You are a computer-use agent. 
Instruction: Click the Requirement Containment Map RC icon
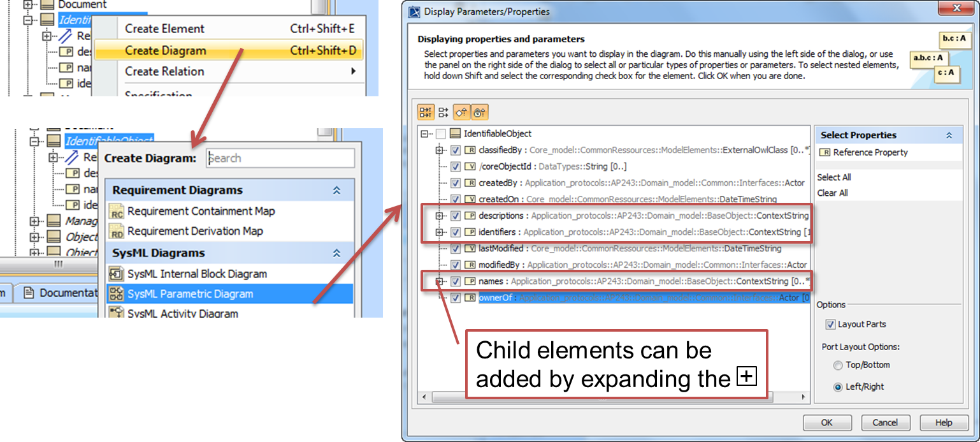116,211
